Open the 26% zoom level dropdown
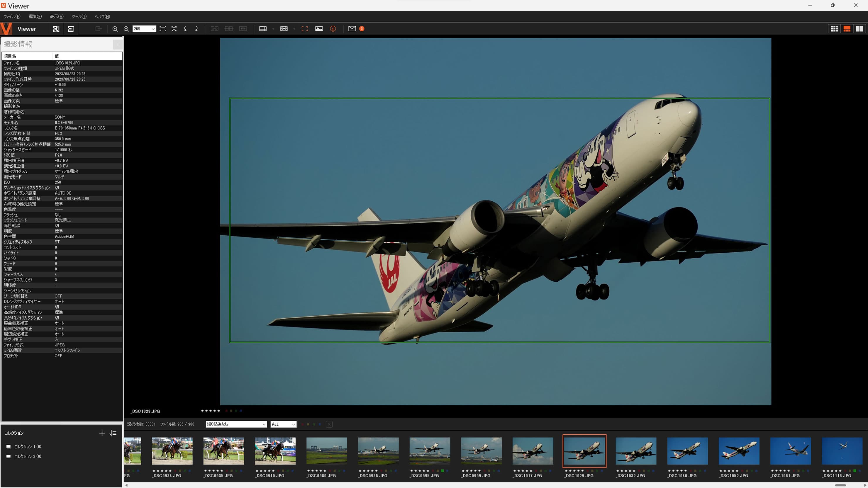 point(153,29)
